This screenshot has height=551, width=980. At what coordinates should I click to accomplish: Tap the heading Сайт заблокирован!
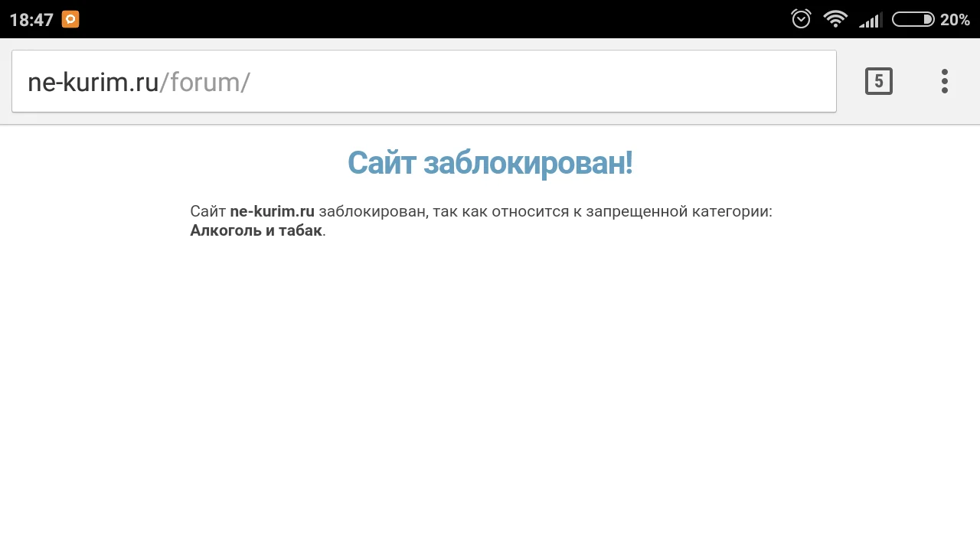click(x=490, y=162)
